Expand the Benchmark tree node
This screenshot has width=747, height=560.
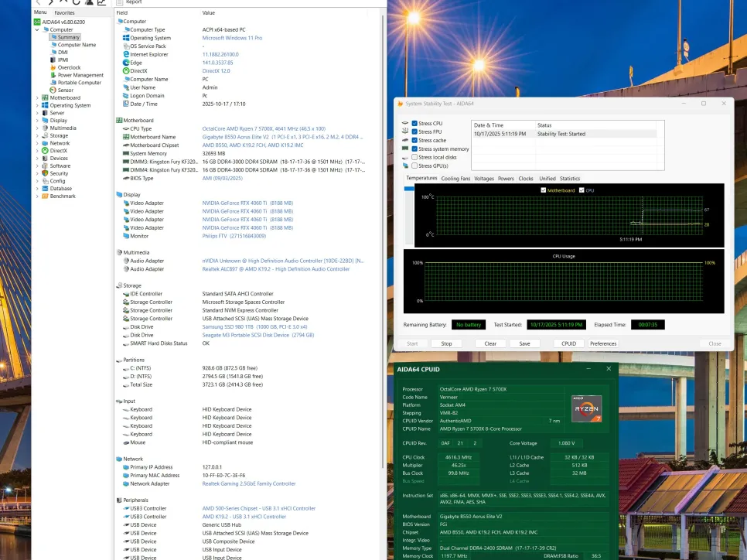[37, 196]
